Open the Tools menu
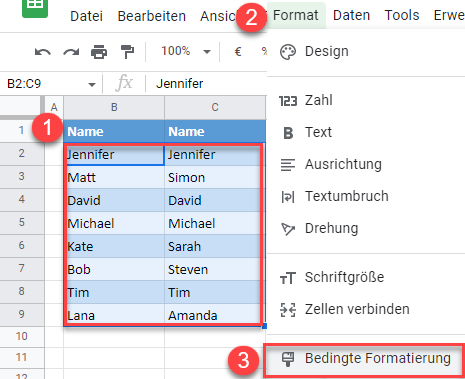Viewport: 465px width, 379px height. point(402,15)
